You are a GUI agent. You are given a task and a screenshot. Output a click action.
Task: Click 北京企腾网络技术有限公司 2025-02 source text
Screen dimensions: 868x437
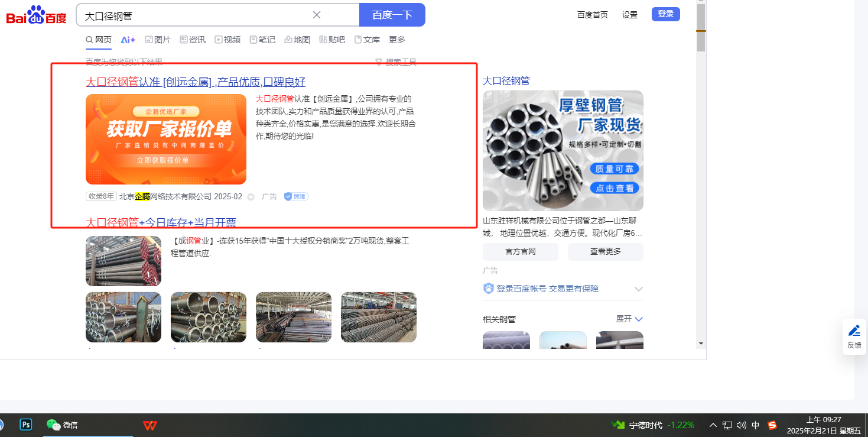click(181, 196)
